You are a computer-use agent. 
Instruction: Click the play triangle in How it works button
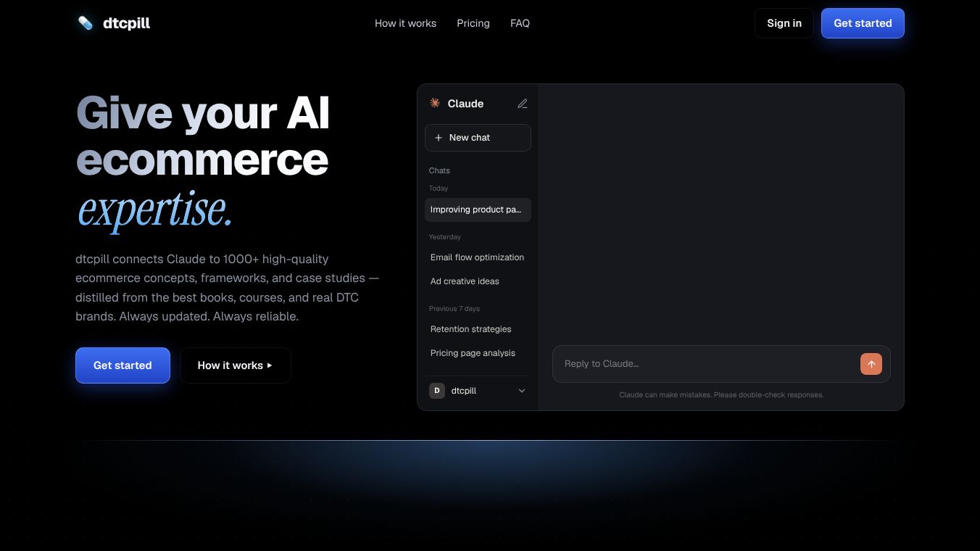click(270, 365)
